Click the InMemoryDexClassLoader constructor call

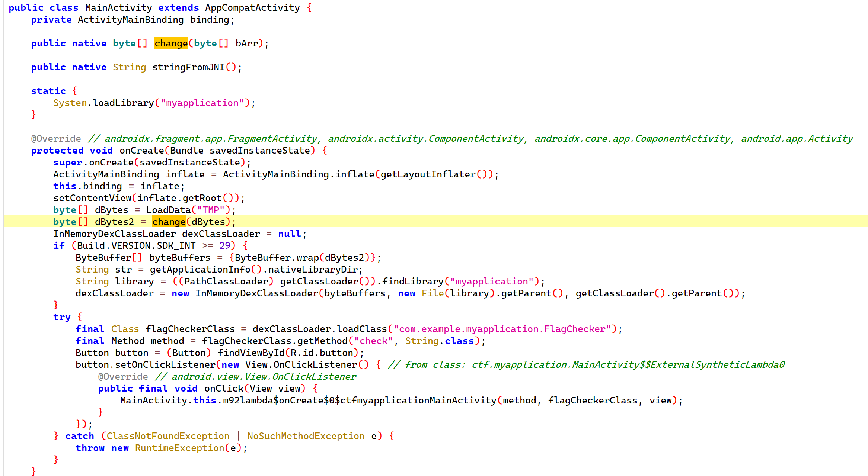click(x=257, y=293)
